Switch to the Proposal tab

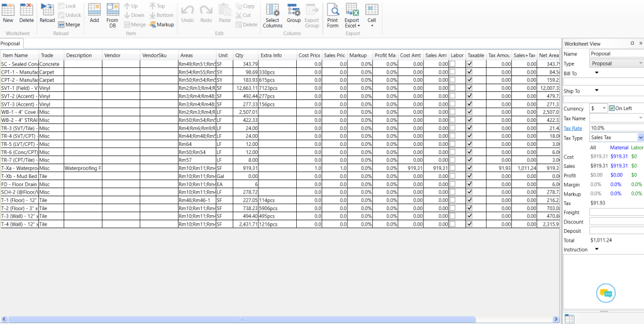coord(11,43)
